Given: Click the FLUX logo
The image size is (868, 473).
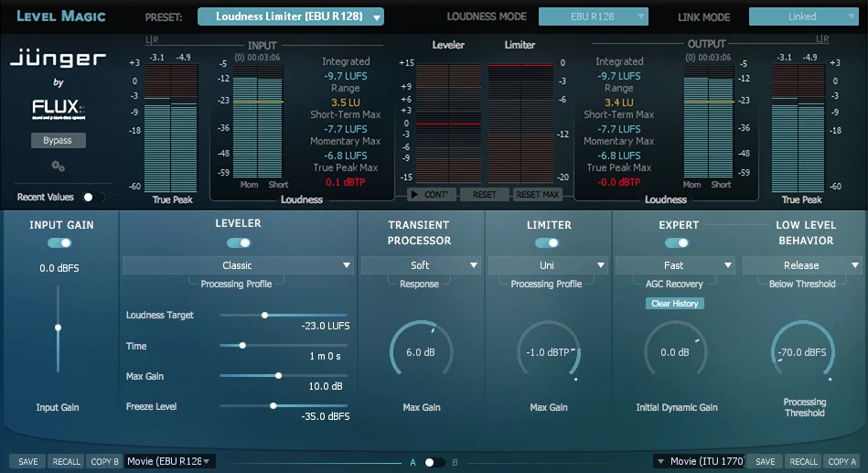Looking at the screenshot, I should (x=58, y=110).
